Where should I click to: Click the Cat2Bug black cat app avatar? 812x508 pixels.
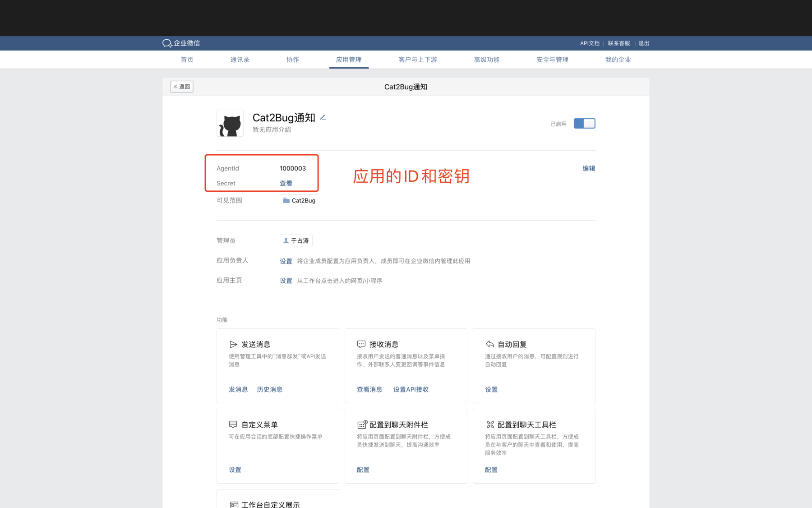click(230, 123)
